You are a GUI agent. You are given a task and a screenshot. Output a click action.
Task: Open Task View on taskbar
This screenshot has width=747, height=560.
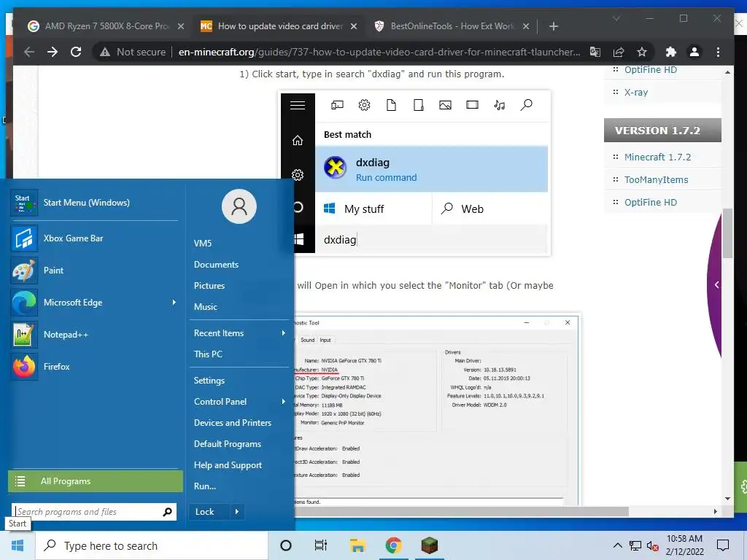tap(321, 545)
